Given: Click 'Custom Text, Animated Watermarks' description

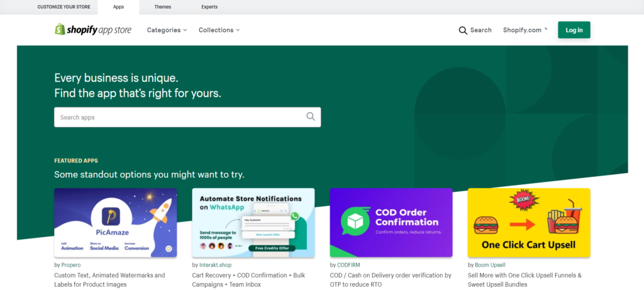Looking at the screenshot, I should (x=109, y=280).
